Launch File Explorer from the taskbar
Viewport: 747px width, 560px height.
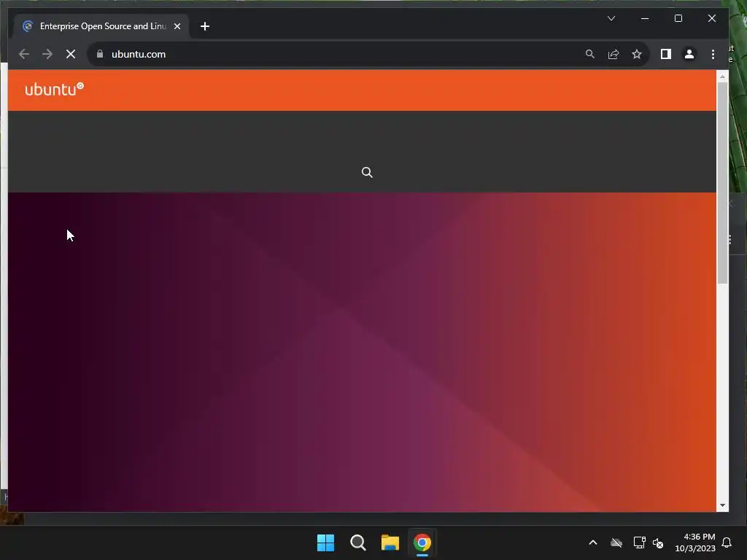(x=390, y=542)
